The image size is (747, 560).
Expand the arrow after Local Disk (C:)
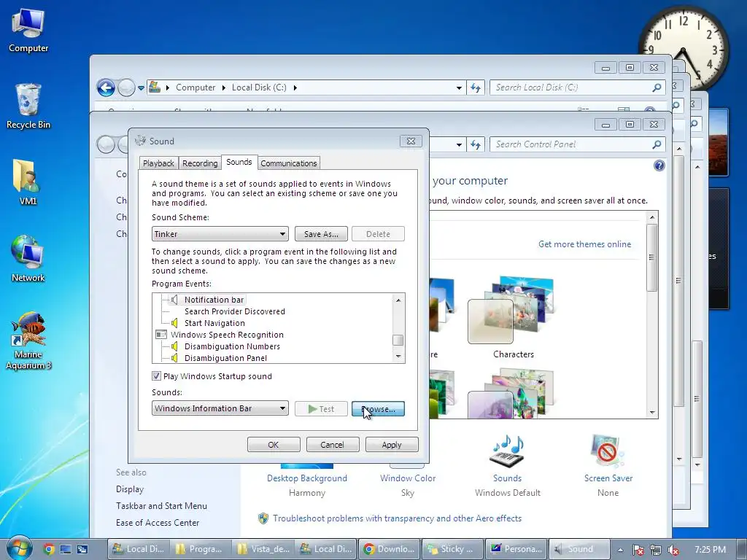pos(295,87)
